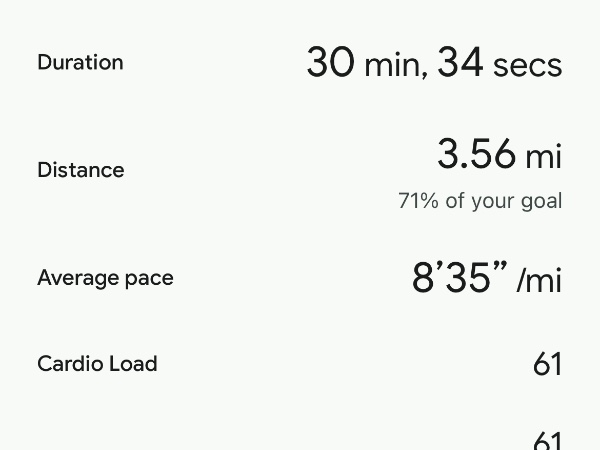The image size is (600, 450).
Task: Open the 3.56 mi distance value
Action: (499, 155)
